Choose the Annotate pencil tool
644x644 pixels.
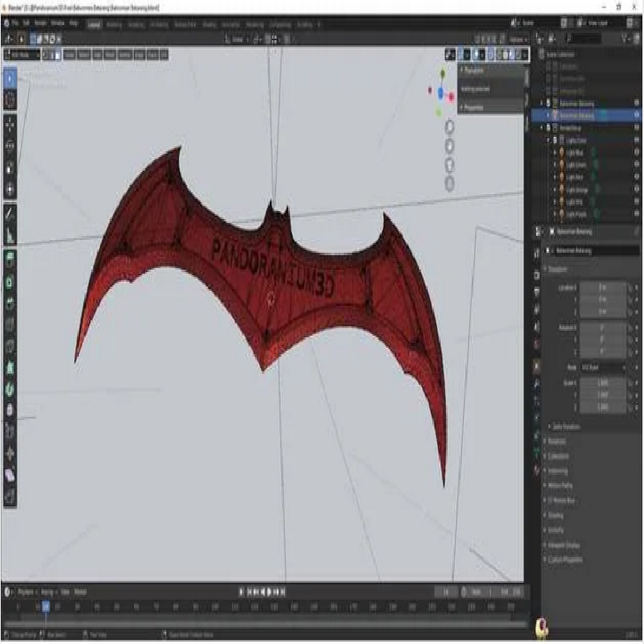coord(10,213)
